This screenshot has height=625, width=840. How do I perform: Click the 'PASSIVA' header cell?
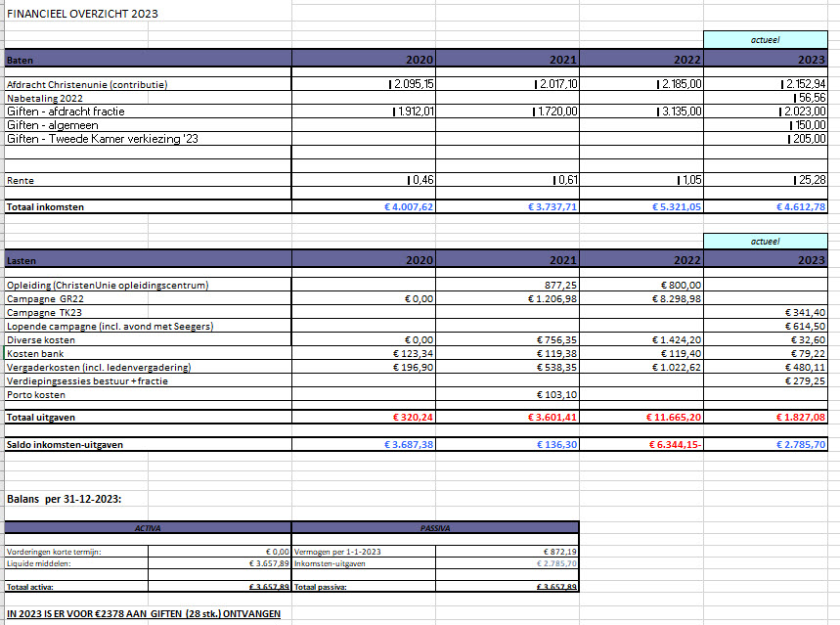435,528
